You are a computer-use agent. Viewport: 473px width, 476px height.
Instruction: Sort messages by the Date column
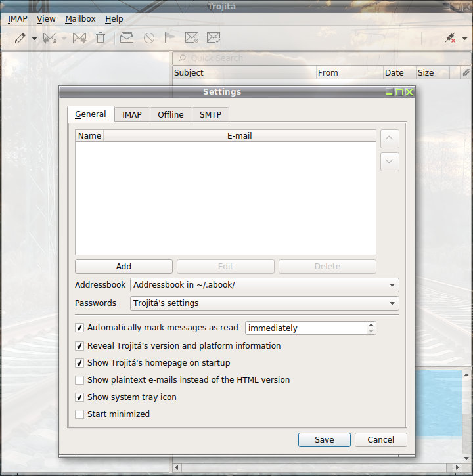pos(399,73)
